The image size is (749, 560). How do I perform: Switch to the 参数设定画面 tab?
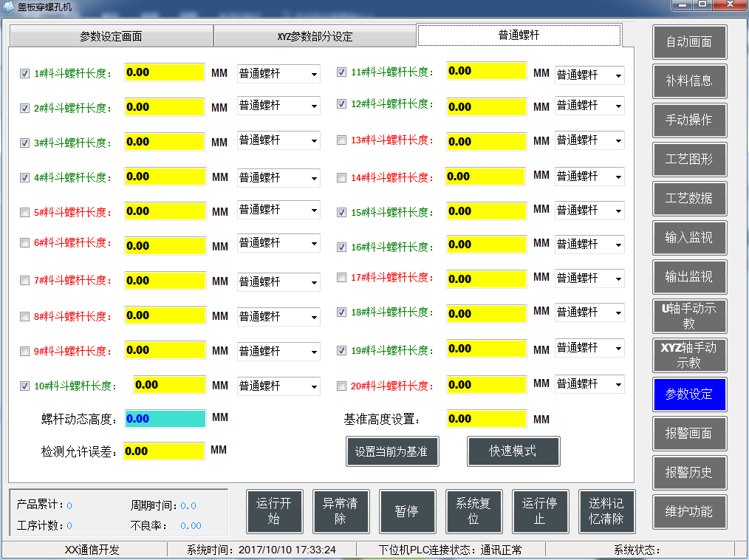pos(109,35)
